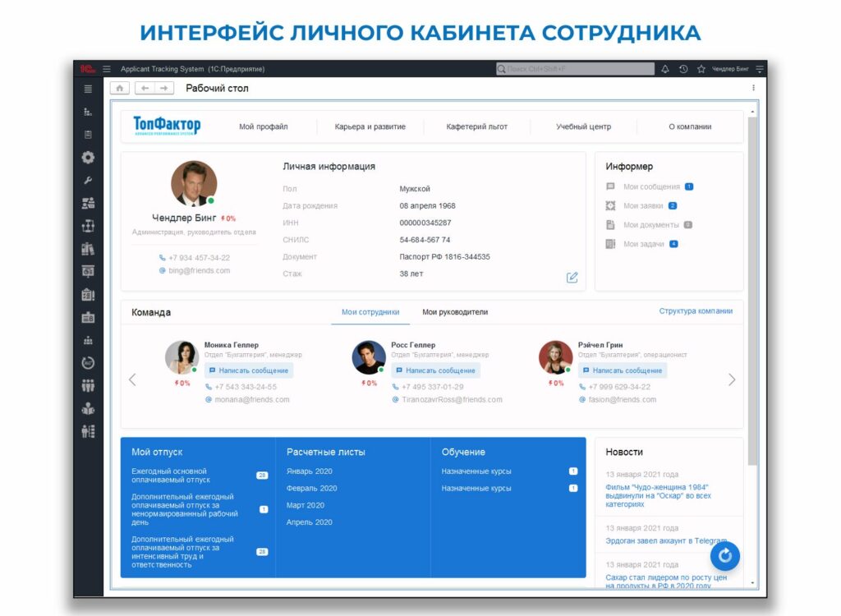Open the Мой профайл menu item

264,126
